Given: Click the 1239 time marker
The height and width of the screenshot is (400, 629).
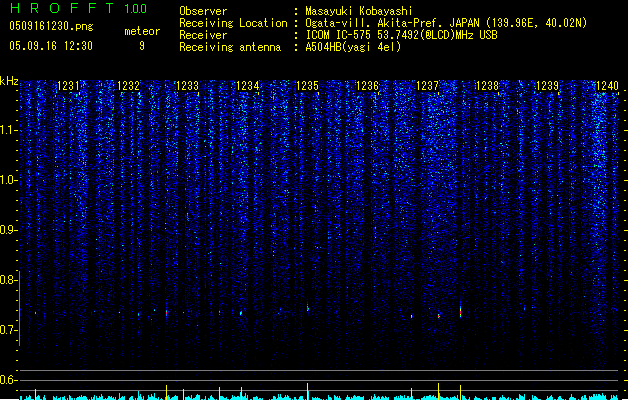Looking at the screenshot, I should (x=548, y=86).
